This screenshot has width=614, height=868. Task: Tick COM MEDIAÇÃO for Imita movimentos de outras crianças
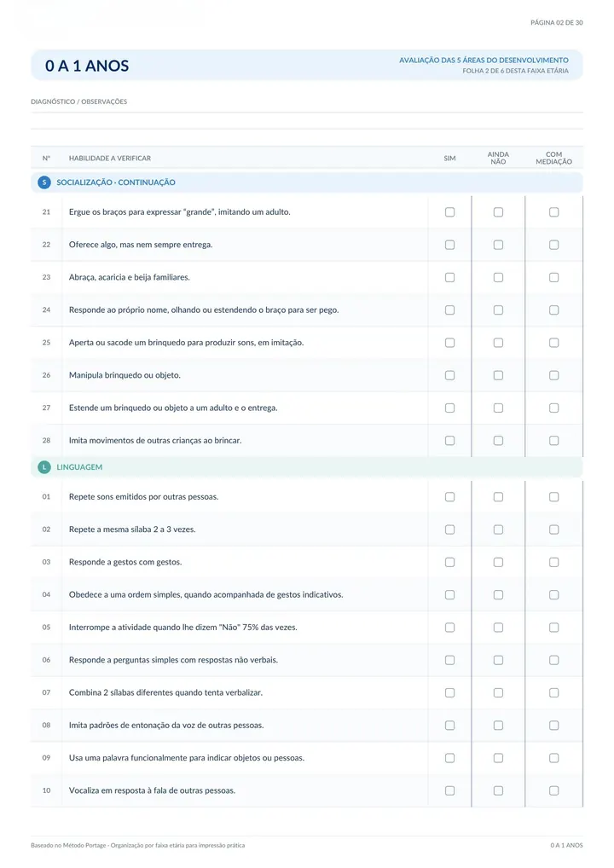553,441
